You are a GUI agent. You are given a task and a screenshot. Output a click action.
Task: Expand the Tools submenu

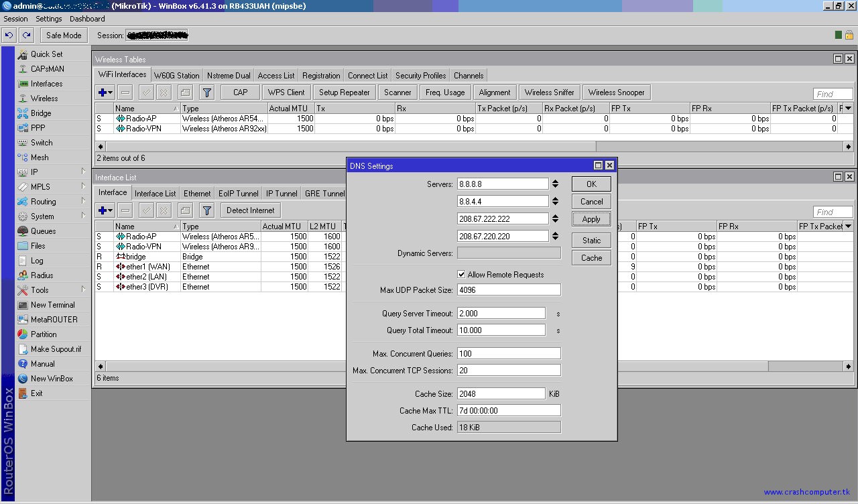tap(54, 290)
